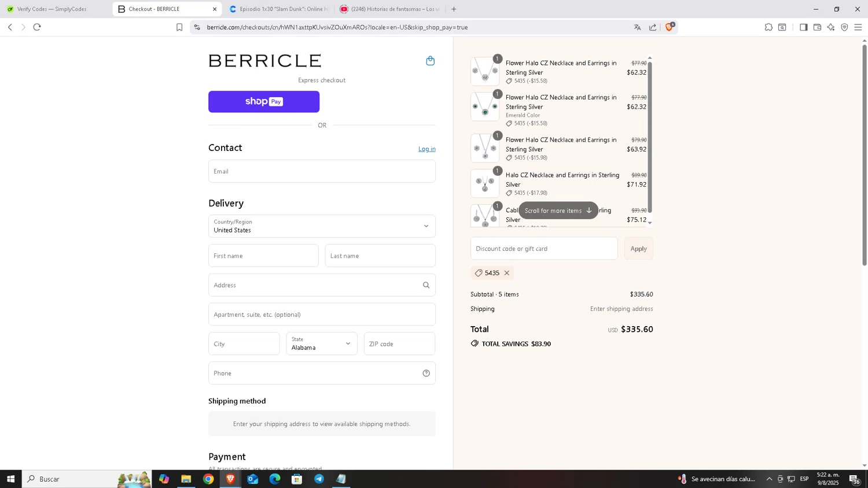Open Microsoft Store from the taskbar

297,479
